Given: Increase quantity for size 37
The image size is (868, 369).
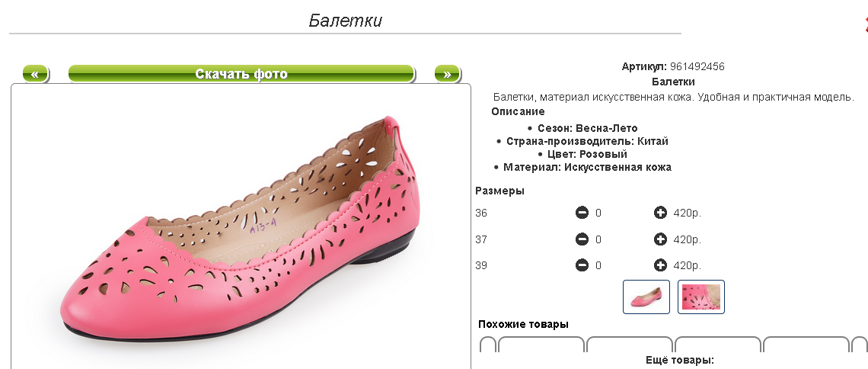Looking at the screenshot, I should tap(660, 239).
